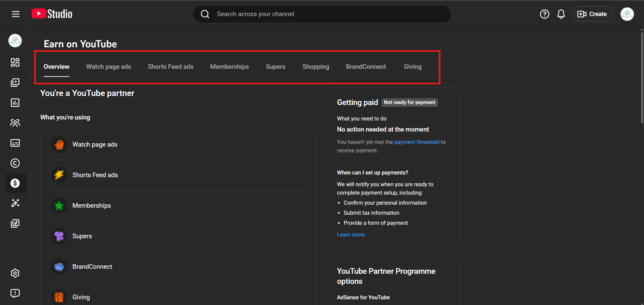Open the hamburger navigation menu
Viewport: 644px width, 305px height.
tap(15, 14)
